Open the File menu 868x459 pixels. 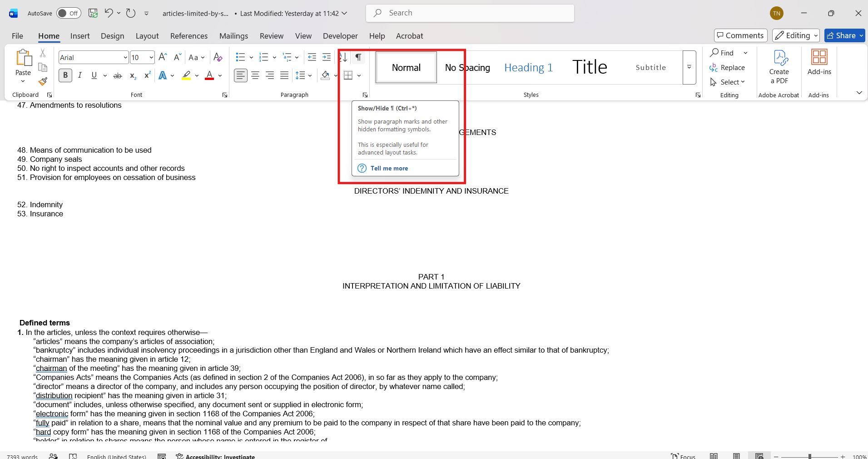pyautogui.click(x=17, y=36)
